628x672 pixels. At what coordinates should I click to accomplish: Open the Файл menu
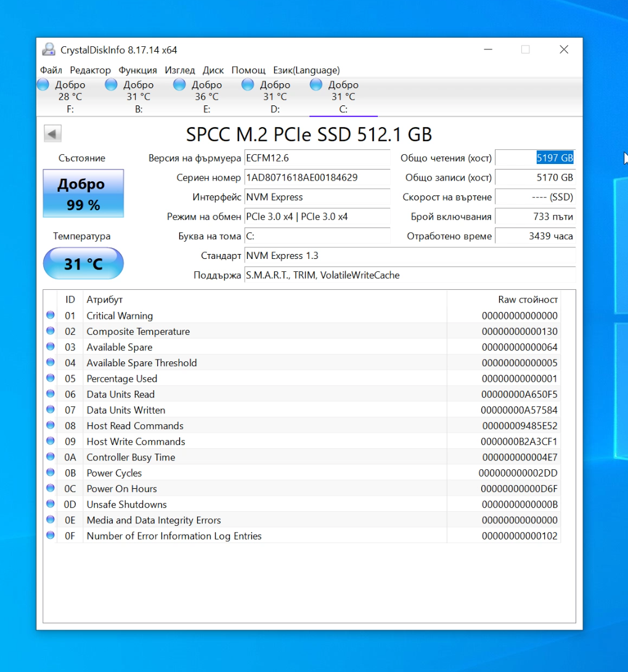[x=51, y=70]
